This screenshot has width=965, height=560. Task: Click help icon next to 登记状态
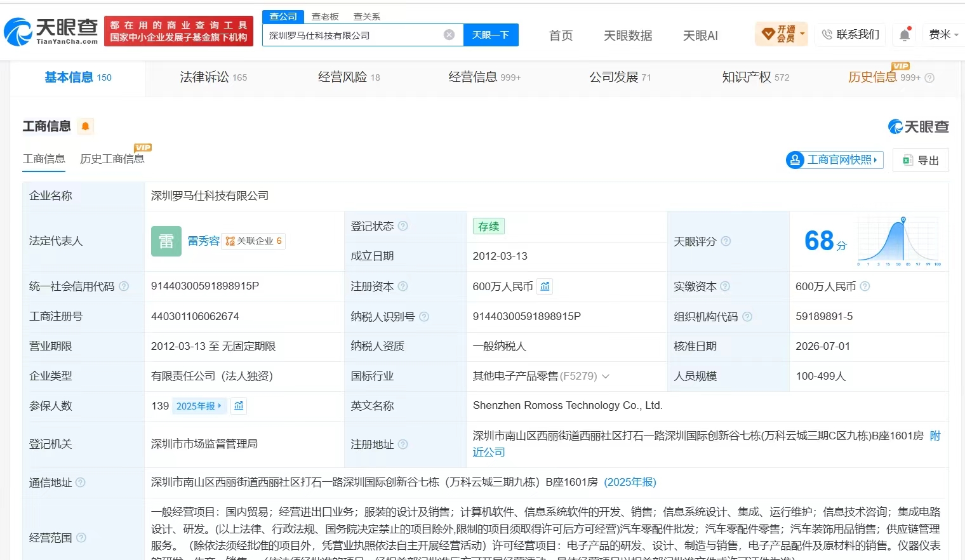(x=403, y=226)
